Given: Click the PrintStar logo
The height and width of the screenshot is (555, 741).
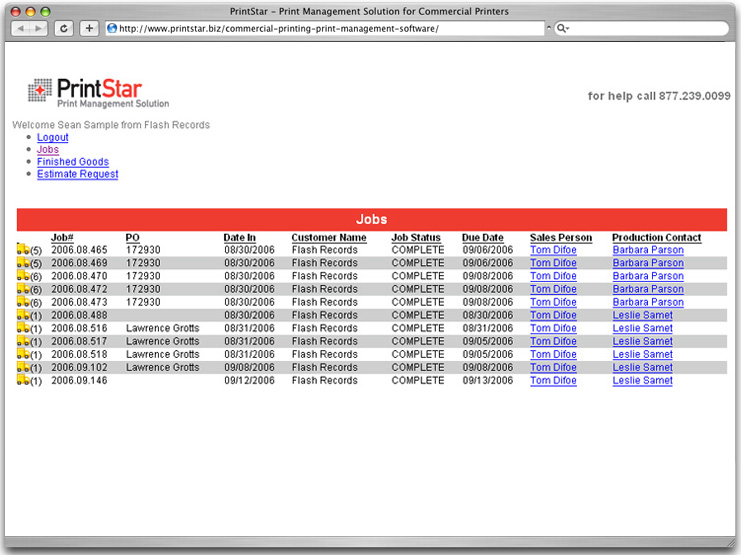Looking at the screenshot, I should tap(98, 92).
